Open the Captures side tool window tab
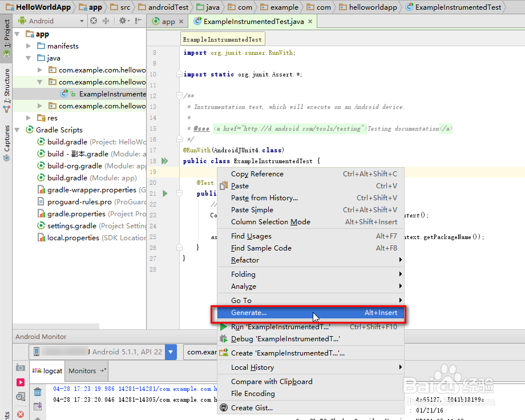525x420 pixels. tap(6, 143)
